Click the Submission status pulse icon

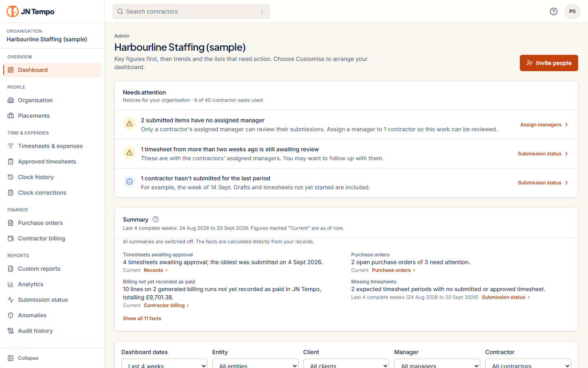point(11,300)
